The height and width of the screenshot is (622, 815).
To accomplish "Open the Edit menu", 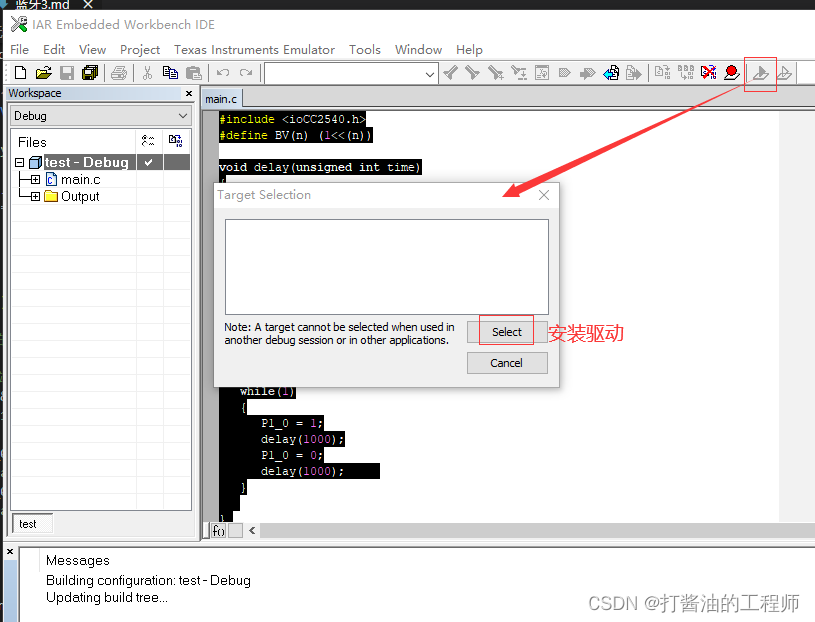I will point(54,49).
